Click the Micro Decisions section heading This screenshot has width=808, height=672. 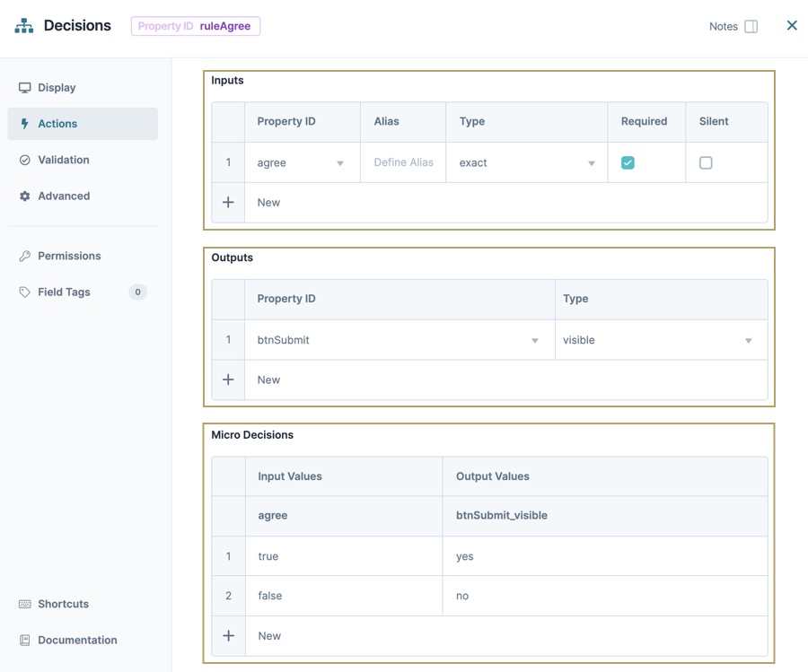click(x=252, y=434)
